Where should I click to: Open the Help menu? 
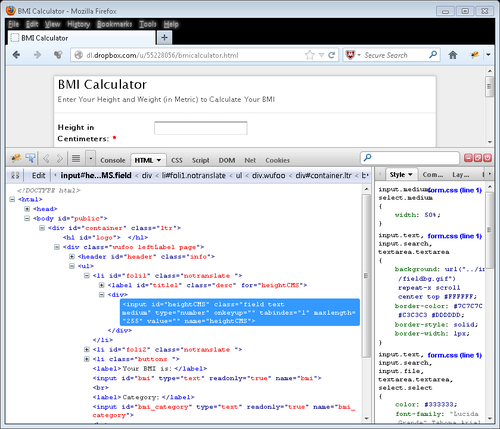click(x=171, y=24)
